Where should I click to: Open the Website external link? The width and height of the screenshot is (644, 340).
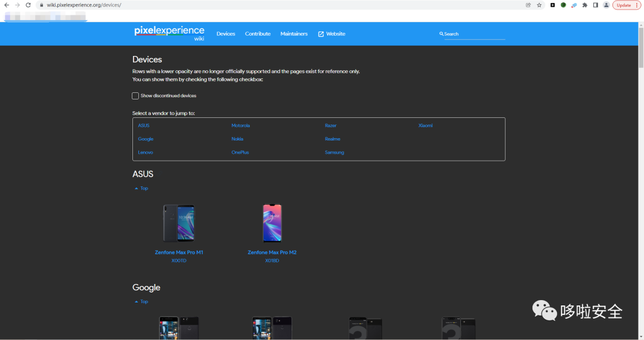332,33
